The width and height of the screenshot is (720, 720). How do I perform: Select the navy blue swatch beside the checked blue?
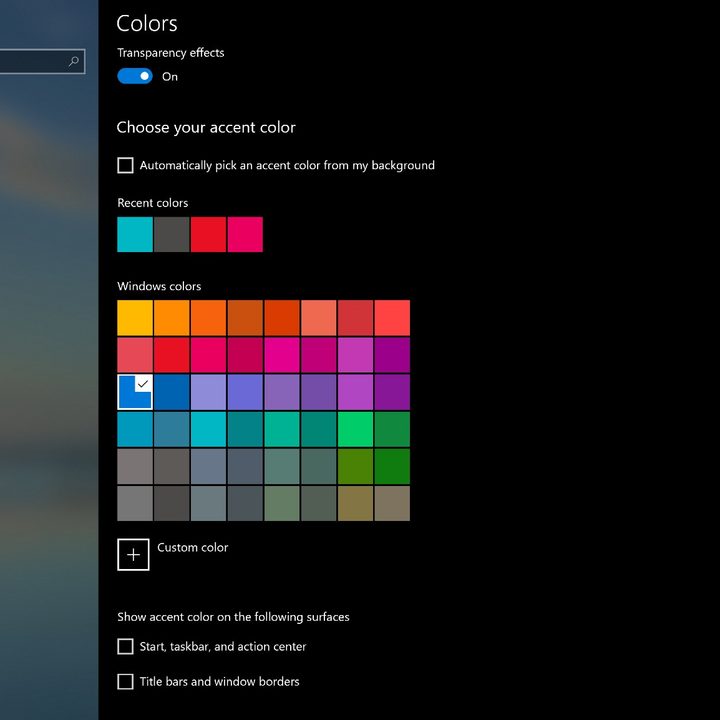point(172,392)
